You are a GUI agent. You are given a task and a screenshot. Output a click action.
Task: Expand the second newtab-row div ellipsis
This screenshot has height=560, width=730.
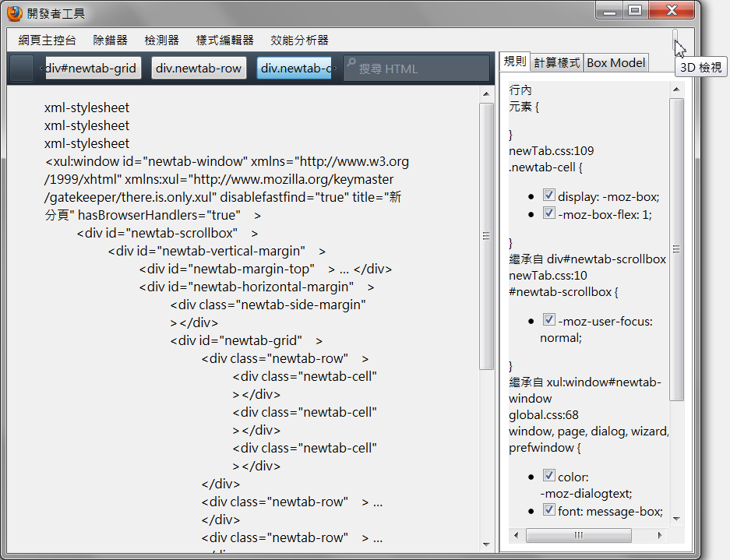377,502
